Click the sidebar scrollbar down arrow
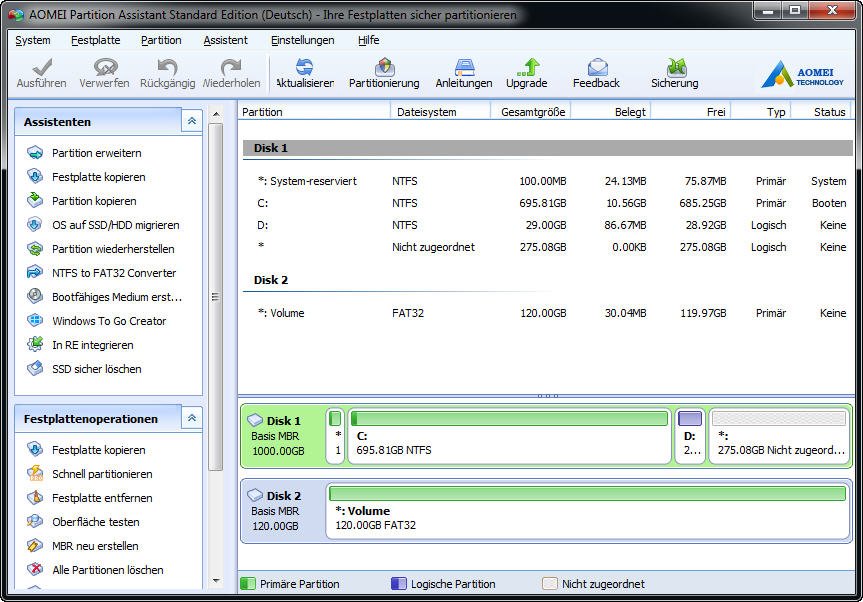The image size is (863, 602). (x=216, y=581)
